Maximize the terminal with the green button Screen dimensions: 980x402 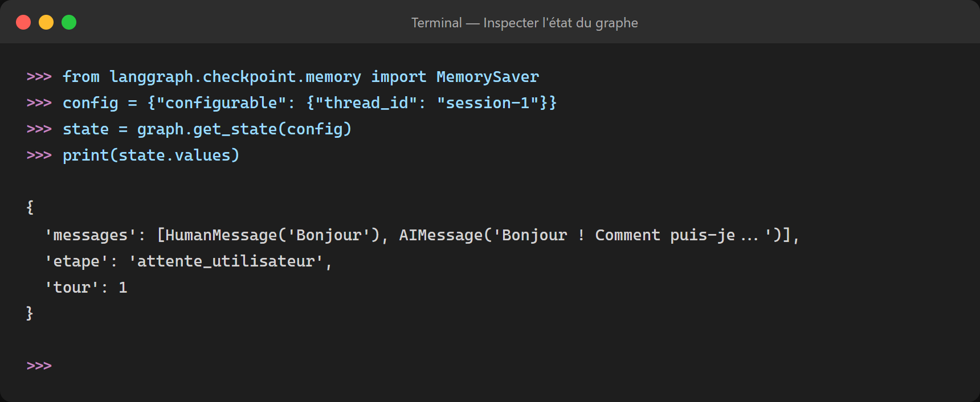[69, 22]
